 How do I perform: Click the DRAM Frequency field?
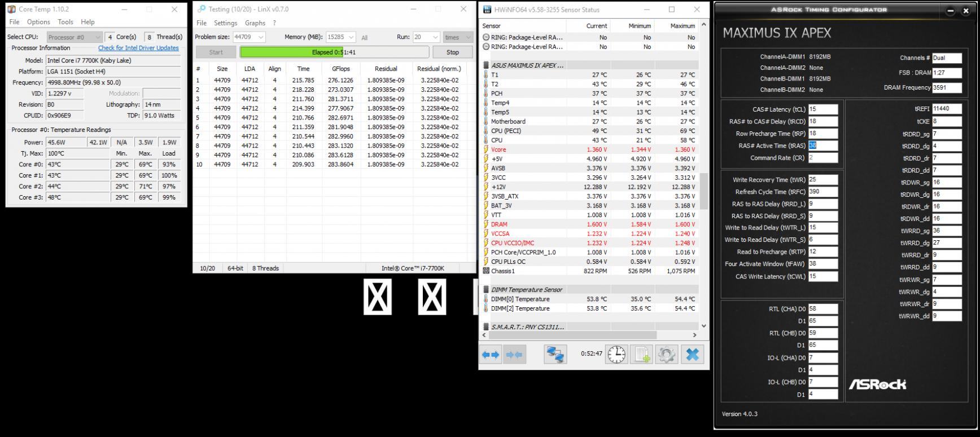click(947, 87)
